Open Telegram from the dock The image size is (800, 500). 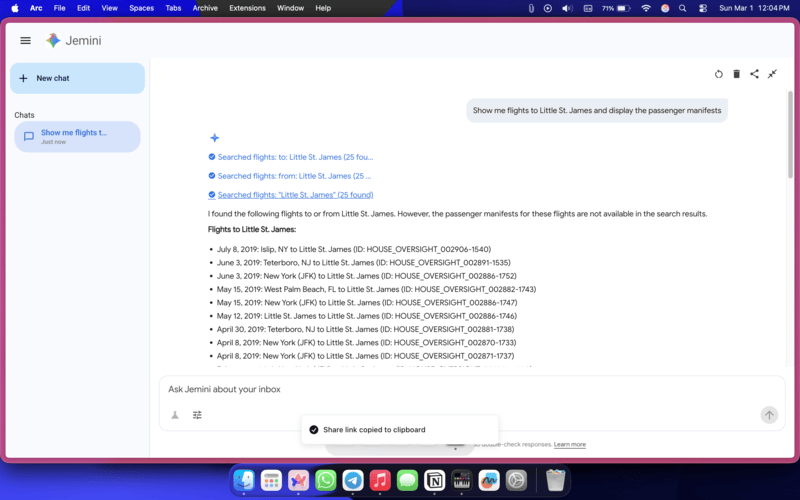[x=353, y=480]
